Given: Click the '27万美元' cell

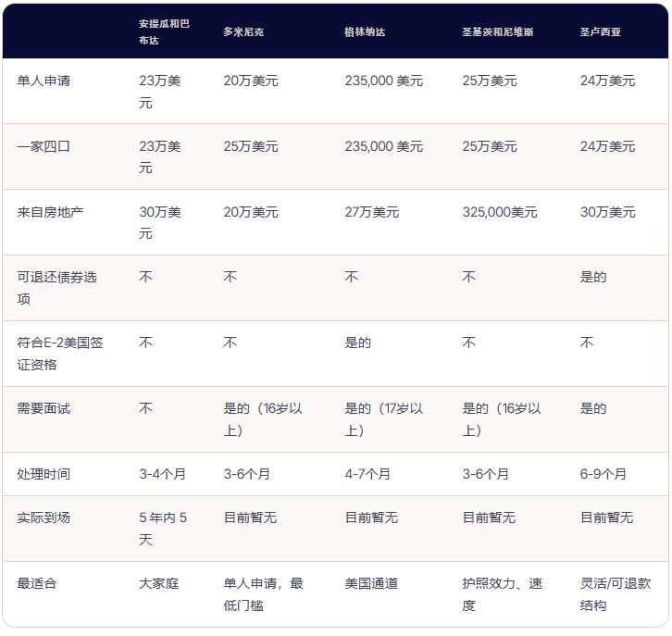Looking at the screenshot, I should (371, 212).
